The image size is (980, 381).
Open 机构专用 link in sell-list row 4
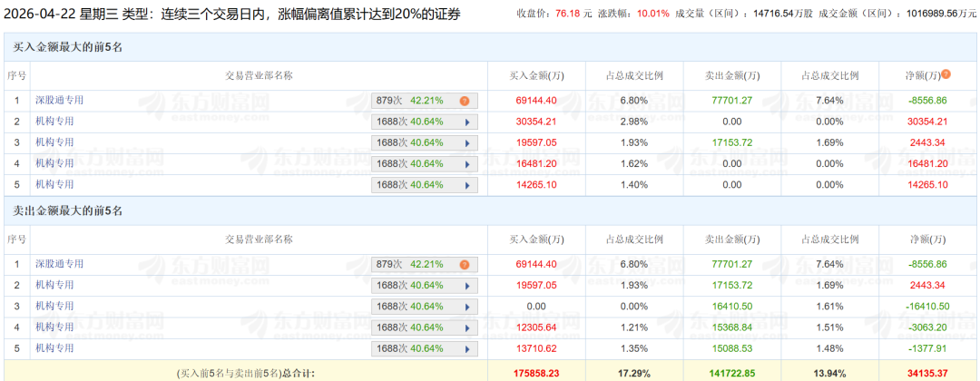click(54, 327)
